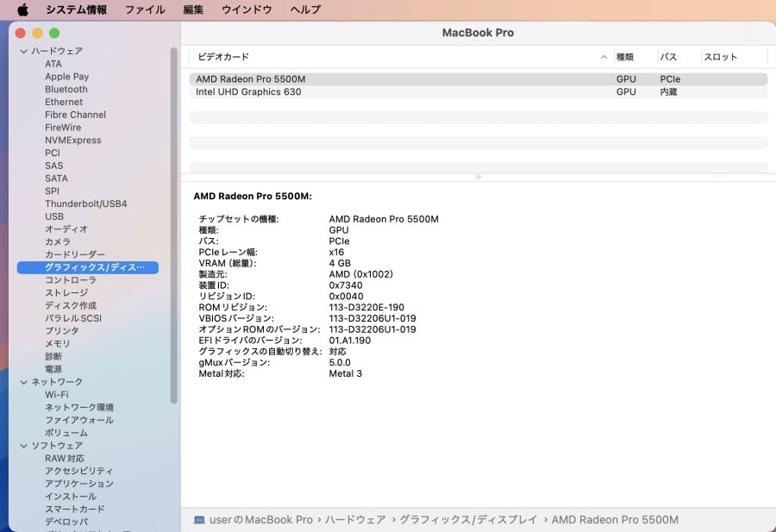Select Bluetooth in the sidebar

[x=66, y=90]
